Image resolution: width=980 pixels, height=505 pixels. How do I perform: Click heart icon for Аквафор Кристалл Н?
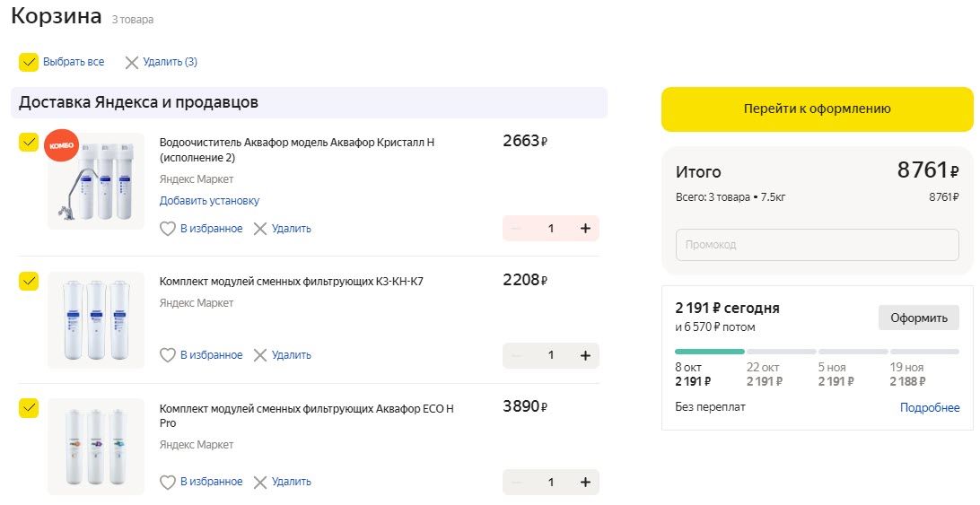[x=167, y=229]
